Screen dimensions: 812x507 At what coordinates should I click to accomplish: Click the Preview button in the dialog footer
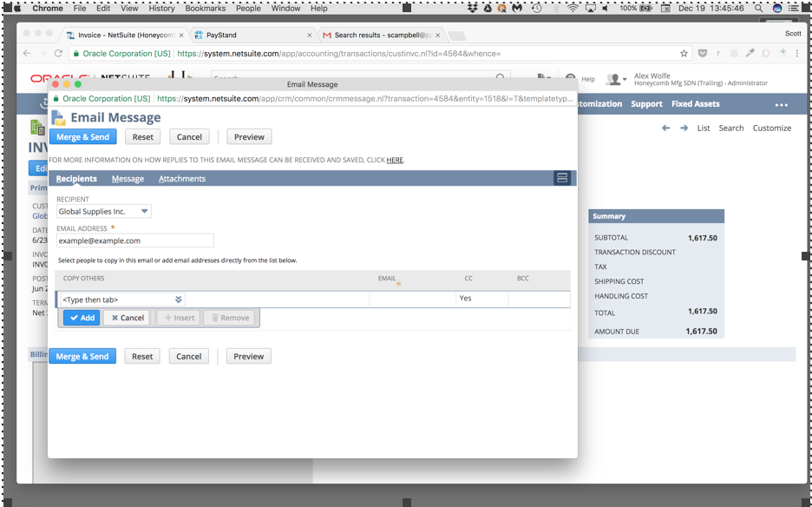coord(248,356)
